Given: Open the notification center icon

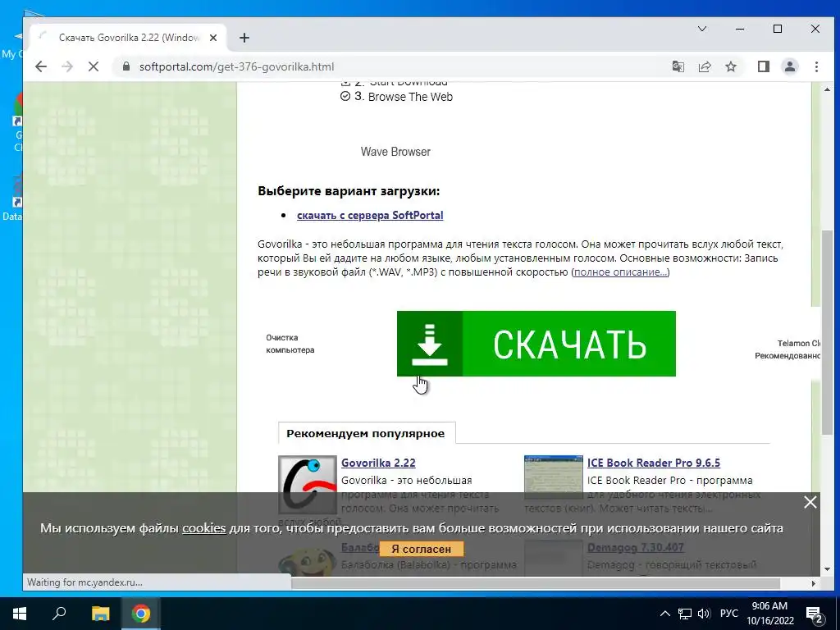Looking at the screenshot, I should 814,614.
